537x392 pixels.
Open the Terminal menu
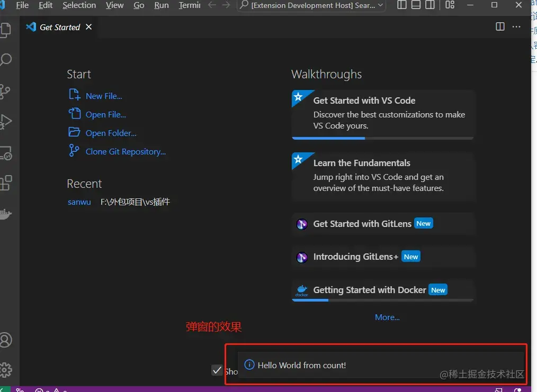(190, 5)
